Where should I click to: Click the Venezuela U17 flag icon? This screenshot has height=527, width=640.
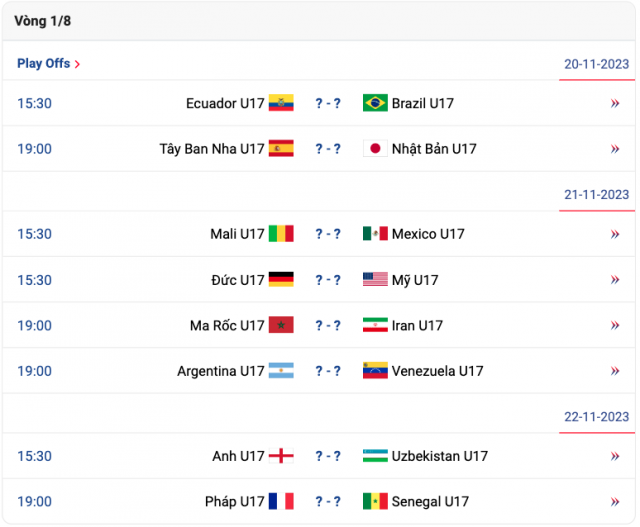(x=375, y=371)
